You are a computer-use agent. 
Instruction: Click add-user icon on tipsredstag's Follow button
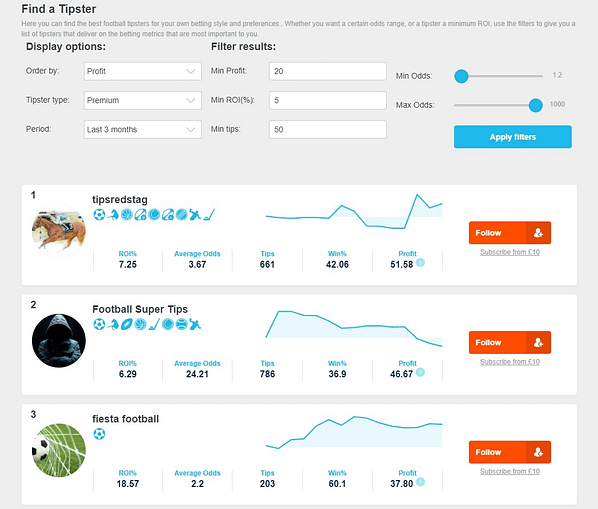(538, 233)
